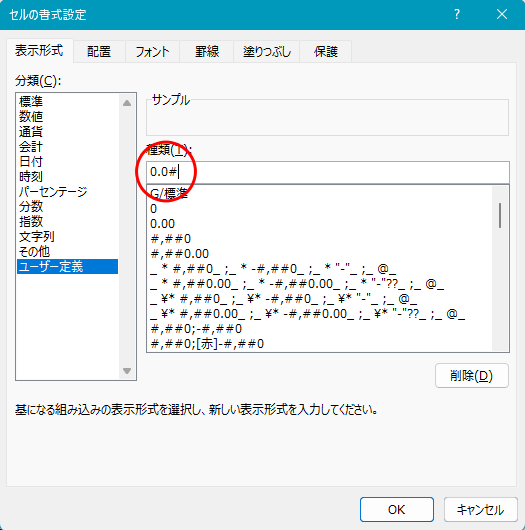
Task: Close the セルの書式設定 dialog
Action: (x=502, y=15)
